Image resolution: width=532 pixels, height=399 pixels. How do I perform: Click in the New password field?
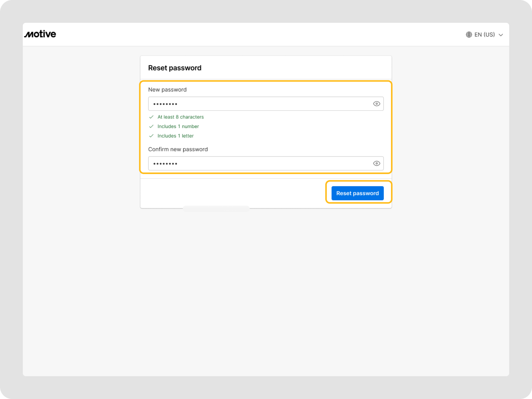260,104
